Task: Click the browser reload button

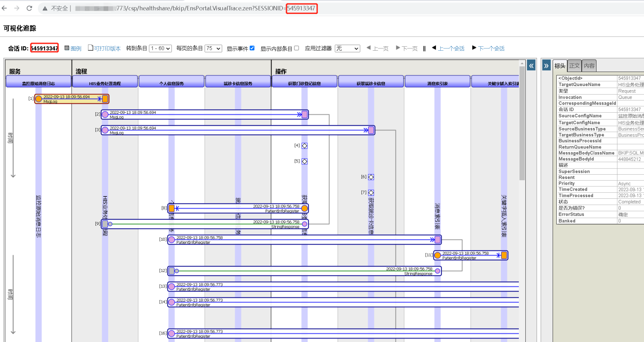Action: click(x=29, y=8)
